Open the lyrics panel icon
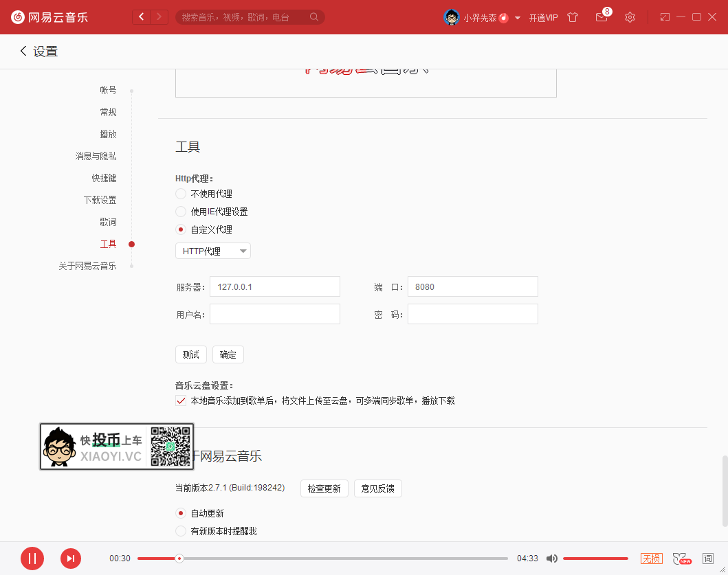This screenshot has width=728, height=575. [707, 559]
